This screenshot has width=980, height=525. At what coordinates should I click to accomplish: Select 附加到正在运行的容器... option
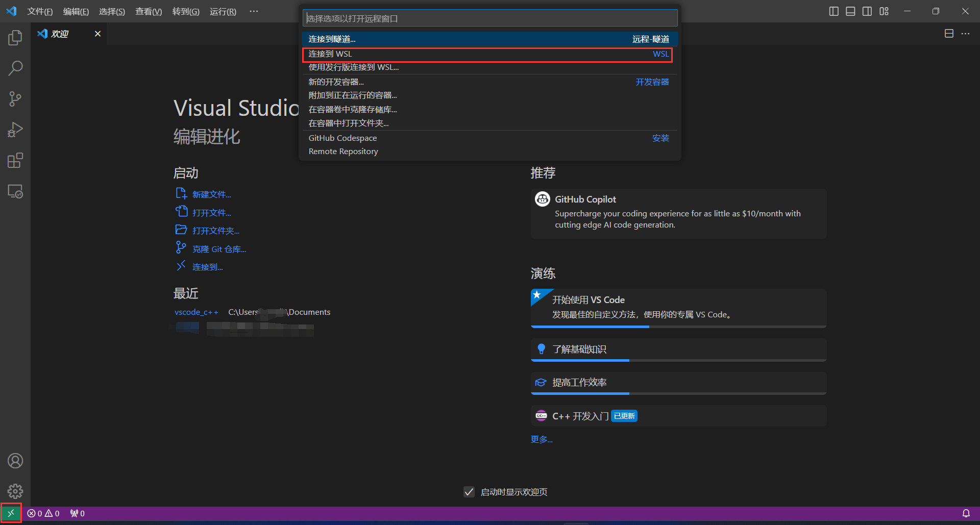pyautogui.click(x=490, y=95)
